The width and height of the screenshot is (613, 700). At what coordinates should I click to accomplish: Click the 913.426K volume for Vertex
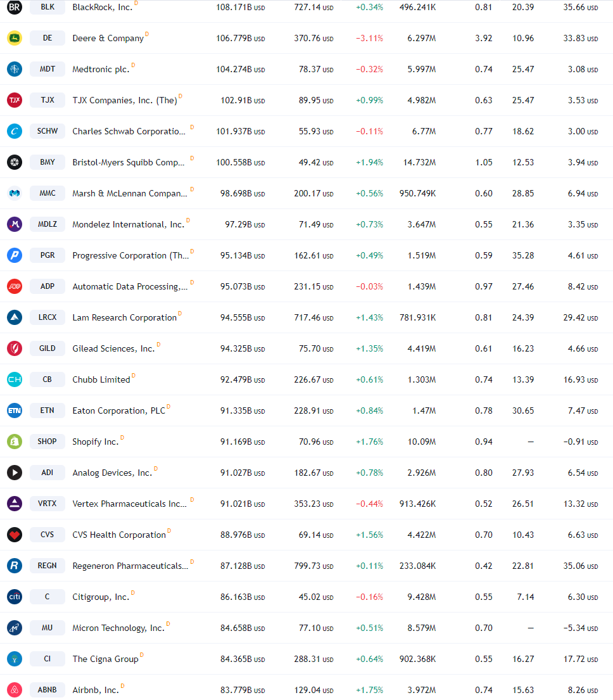click(417, 504)
